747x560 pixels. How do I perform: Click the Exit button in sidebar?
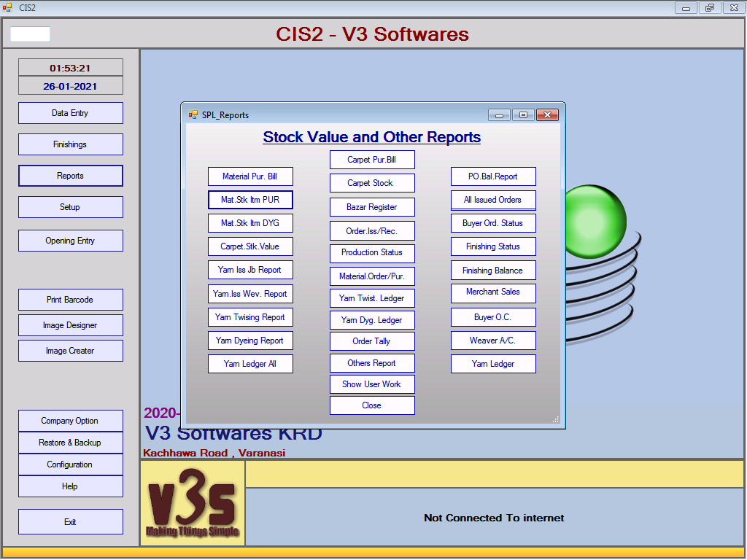[x=71, y=522]
